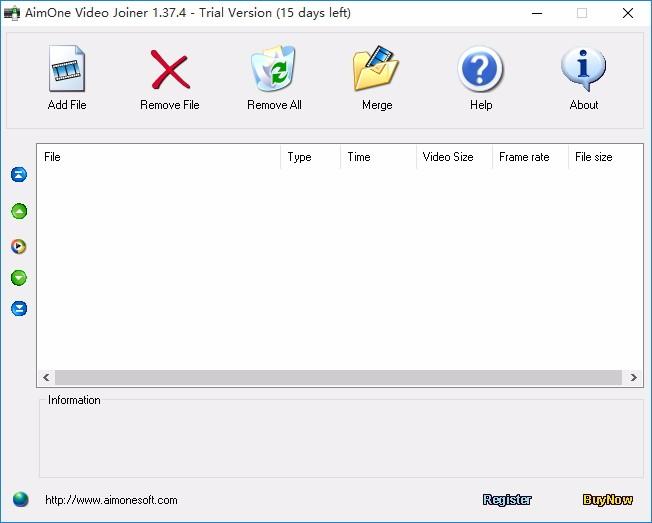Click the Add File film icon
The image size is (652, 523).
pos(67,69)
